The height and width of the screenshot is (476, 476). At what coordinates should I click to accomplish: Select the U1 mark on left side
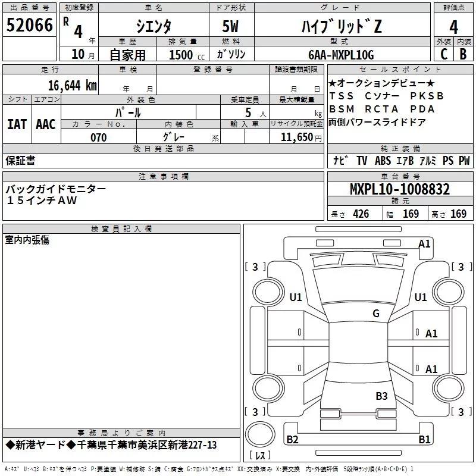coord(296,297)
